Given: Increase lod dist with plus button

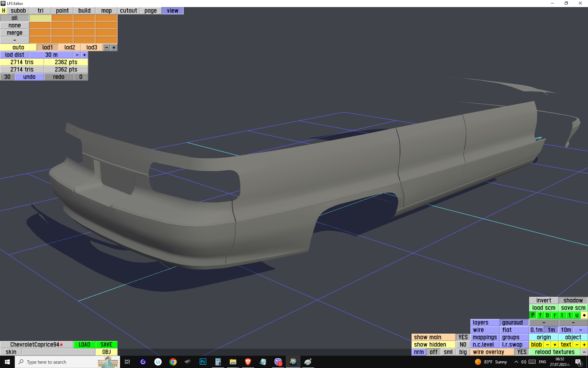Looking at the screenshot, I should (x=85, y=55).
